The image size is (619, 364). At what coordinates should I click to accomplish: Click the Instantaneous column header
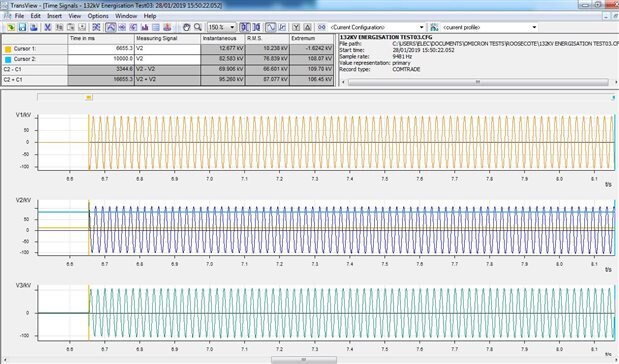(x=223, y=39)
